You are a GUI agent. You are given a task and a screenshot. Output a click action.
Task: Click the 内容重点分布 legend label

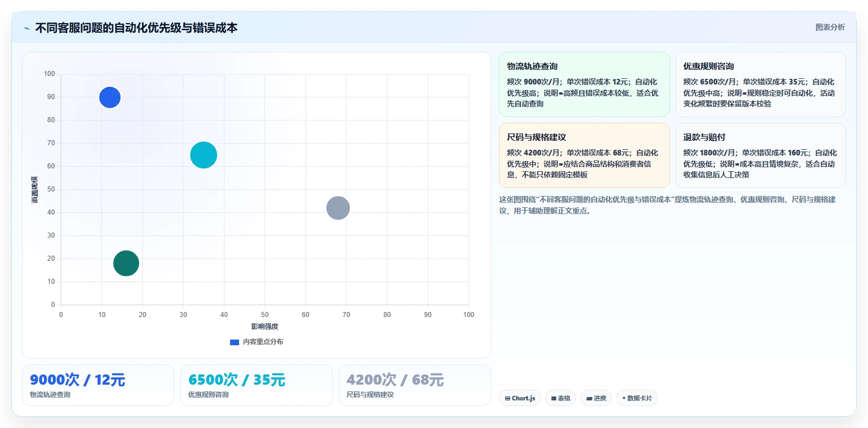pyautogui.click(x=263, y=342)
